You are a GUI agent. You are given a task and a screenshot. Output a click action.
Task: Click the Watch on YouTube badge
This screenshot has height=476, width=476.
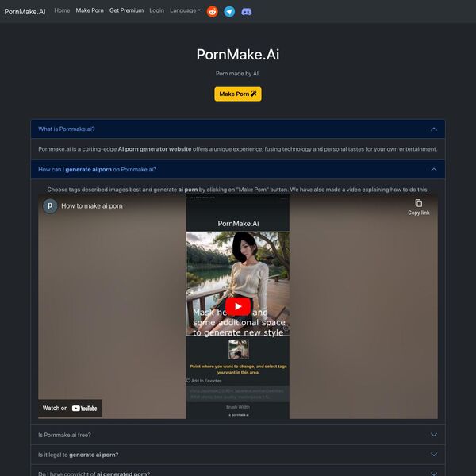tap(70, 408)
